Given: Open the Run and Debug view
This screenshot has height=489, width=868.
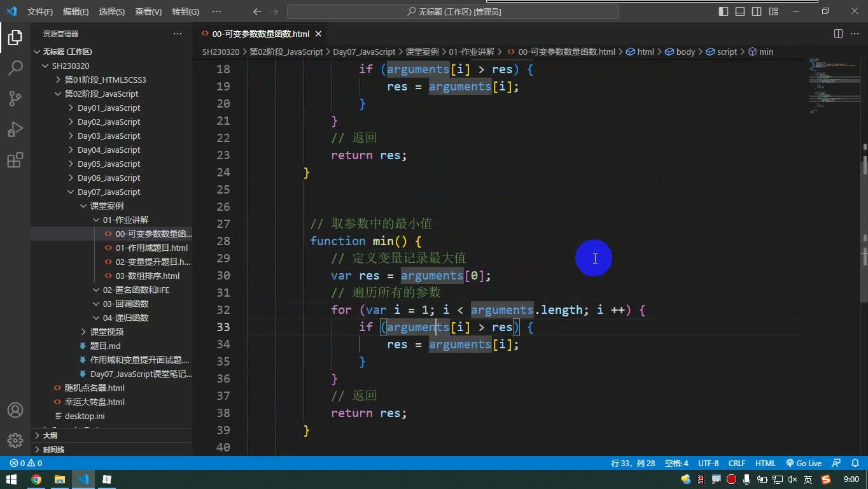Looking at the screenshot, I should pyautogui.click(x=15, y=129).
